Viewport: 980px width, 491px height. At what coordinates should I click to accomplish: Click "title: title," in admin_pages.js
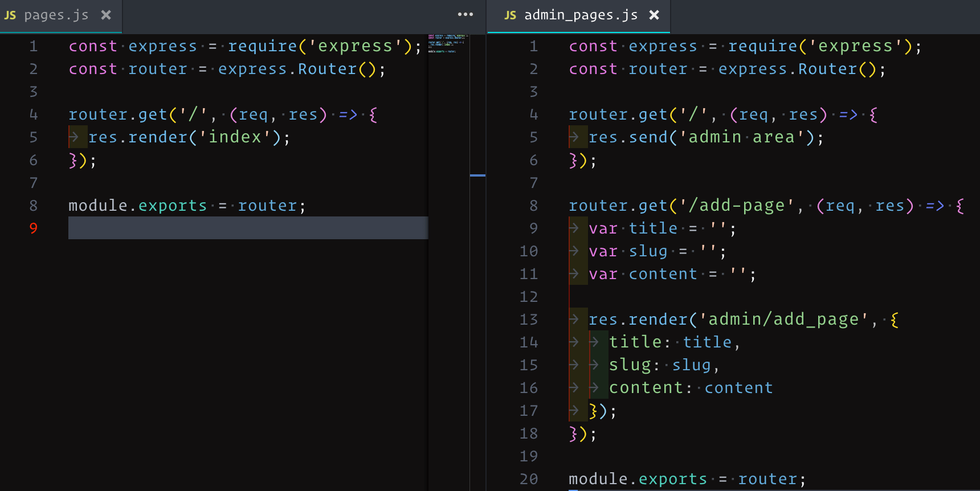pyautogui.click(x=675, y=342)
